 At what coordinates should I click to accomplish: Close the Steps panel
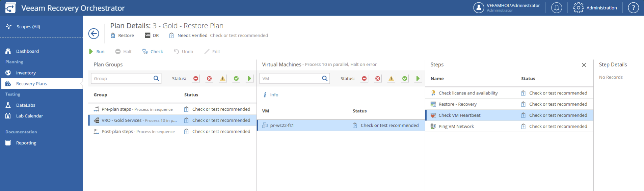point(584,65)
